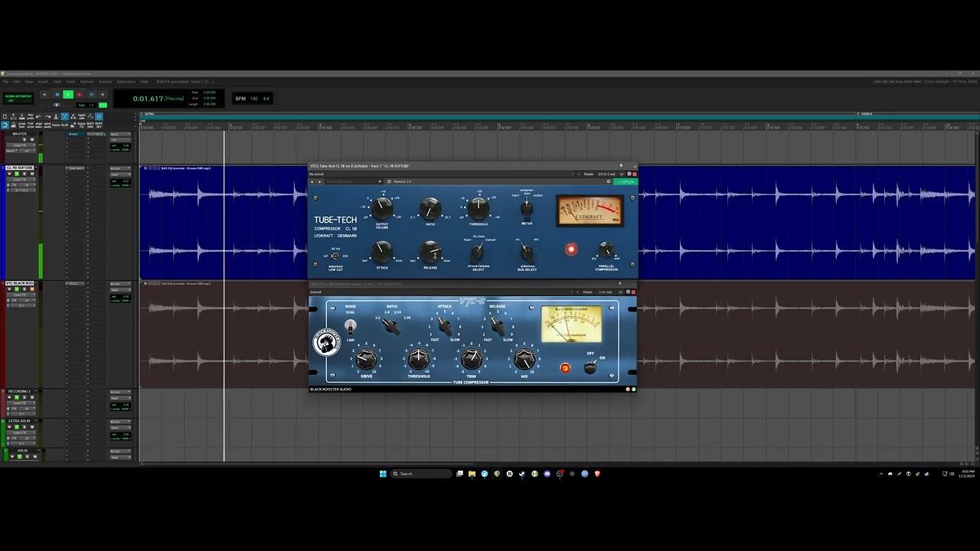The width and height of the screenshot is (980, 551).
Task: Click the undo toolbar icon
Action: [x=38, y=116]
